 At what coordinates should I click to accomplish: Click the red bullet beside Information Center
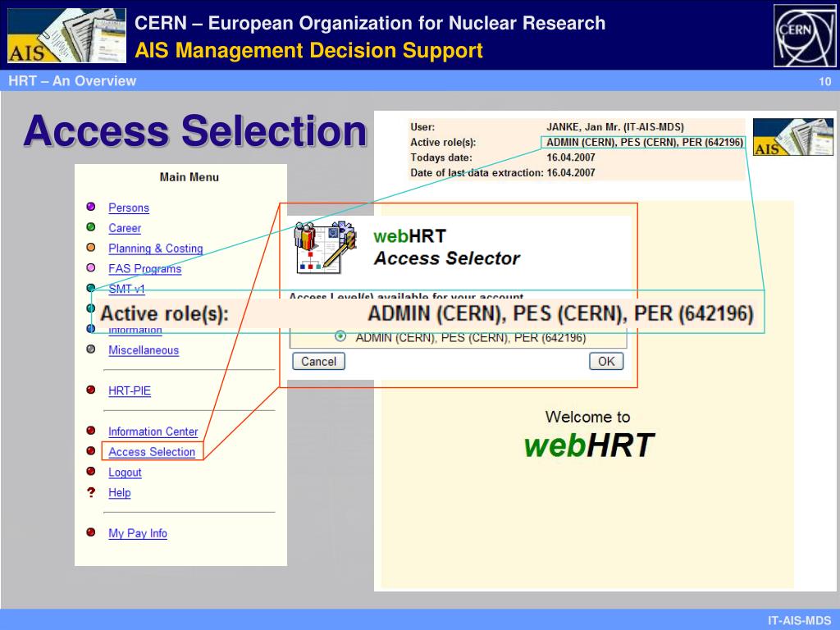click(x=91, y=431)
